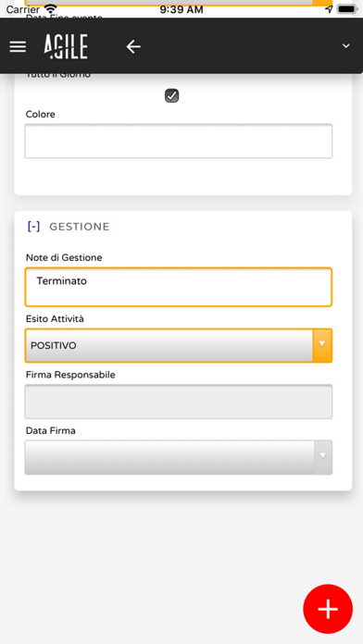Tap the location arrow status icon
The height and width of the screenshot is (644, 363).
pos(329,9)
